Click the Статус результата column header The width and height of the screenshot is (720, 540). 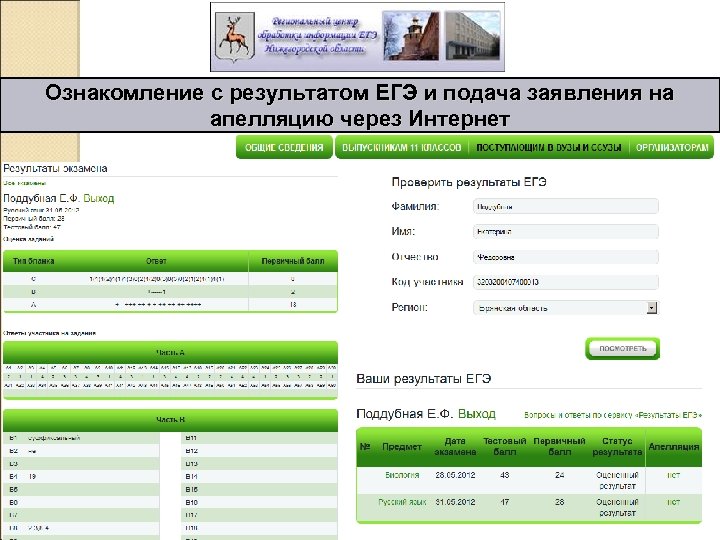coord(617,446)
